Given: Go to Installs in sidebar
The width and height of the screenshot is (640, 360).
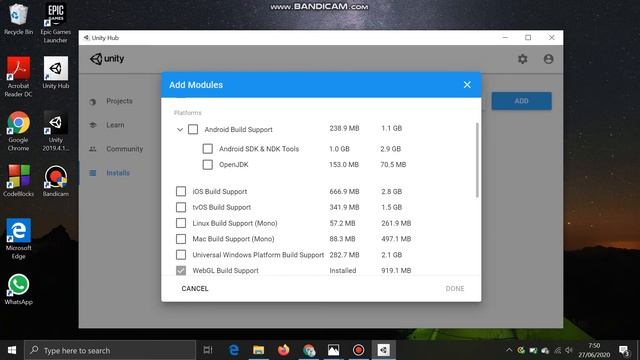Looking at the screenshot, I should [118, 173].
